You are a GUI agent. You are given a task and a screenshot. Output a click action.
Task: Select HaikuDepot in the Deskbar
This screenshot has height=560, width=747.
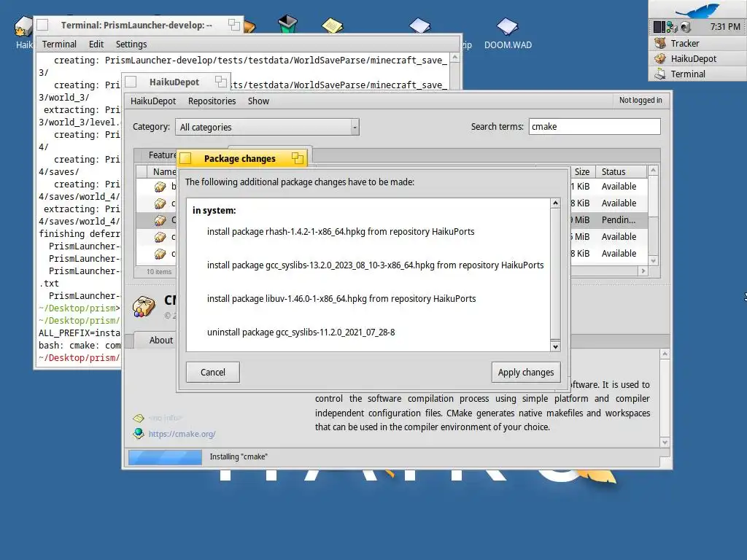(x=697, y=58)
